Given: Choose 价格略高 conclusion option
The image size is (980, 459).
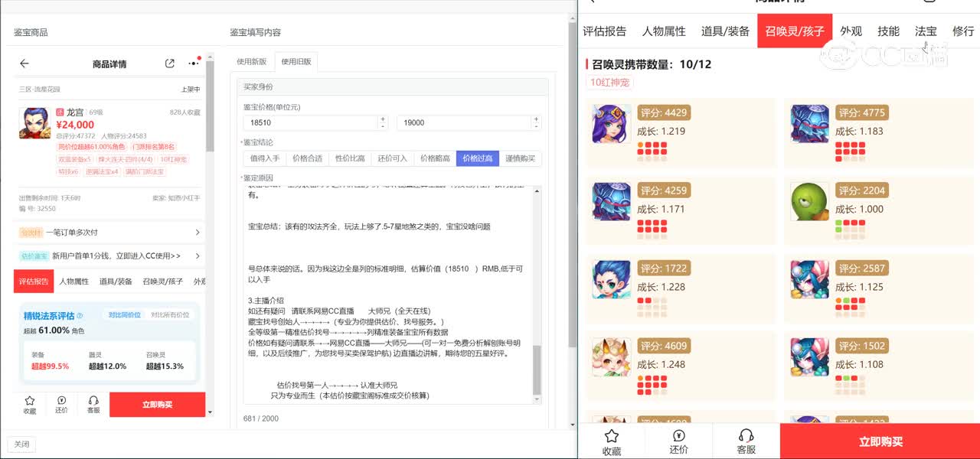Looking at the screenshot, I should click(435, 158).
